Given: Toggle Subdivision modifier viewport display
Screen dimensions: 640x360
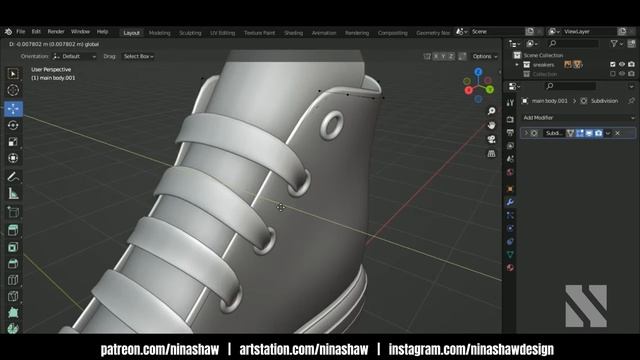Looking at the screenshot, I should pos(589,133).
